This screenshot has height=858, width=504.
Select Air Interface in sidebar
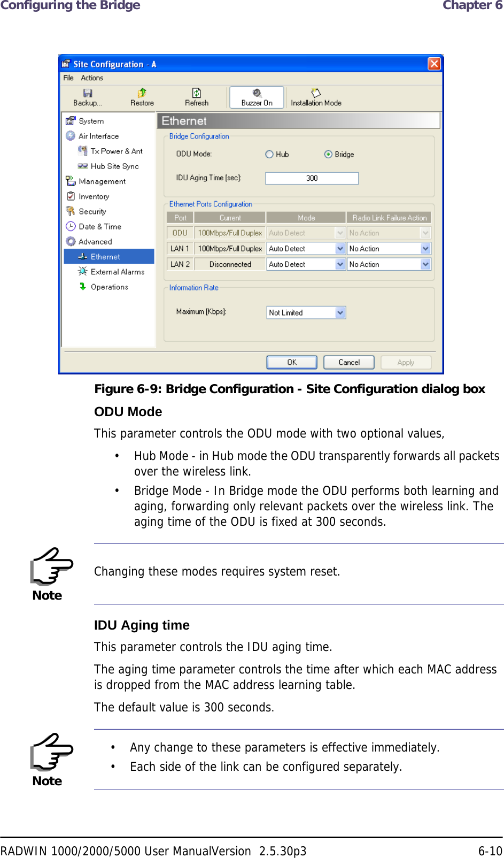point(98,136)
